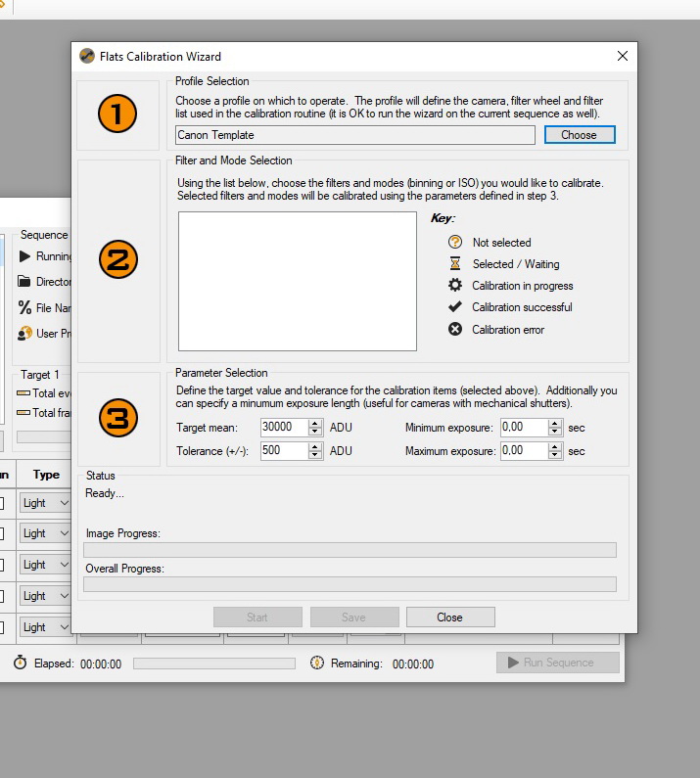Screen dimensions: 700x778
Task: Click the Running play icon in sequencer
Action: [24, 256]
